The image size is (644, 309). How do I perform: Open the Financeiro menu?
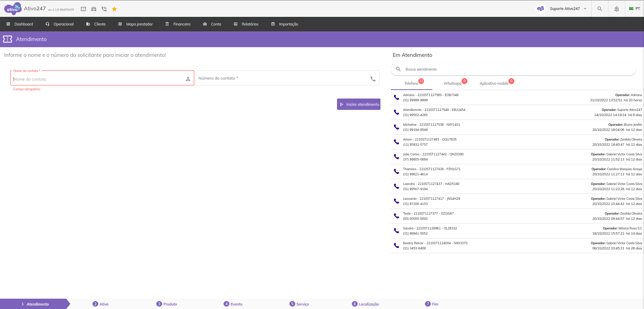pos(178,24)
